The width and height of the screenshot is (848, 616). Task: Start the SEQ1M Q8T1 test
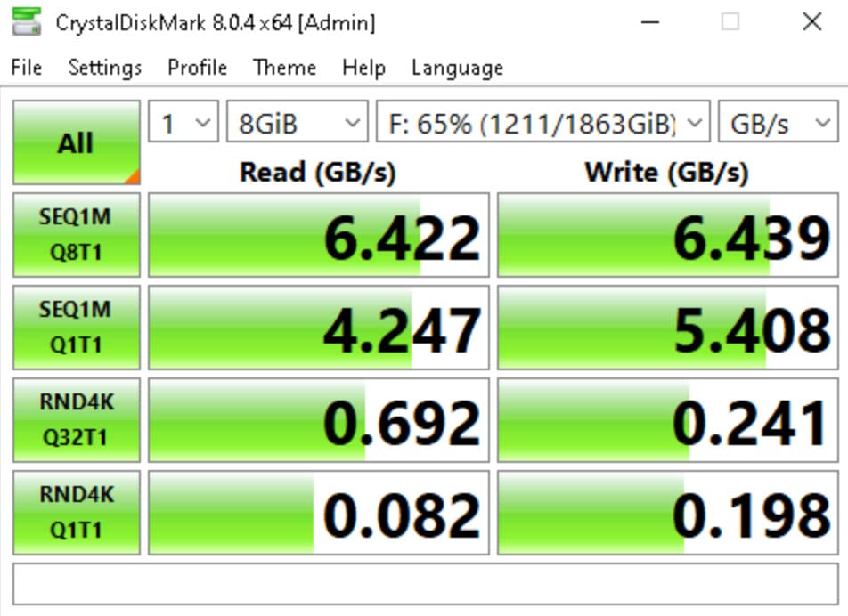coord(77,234)
